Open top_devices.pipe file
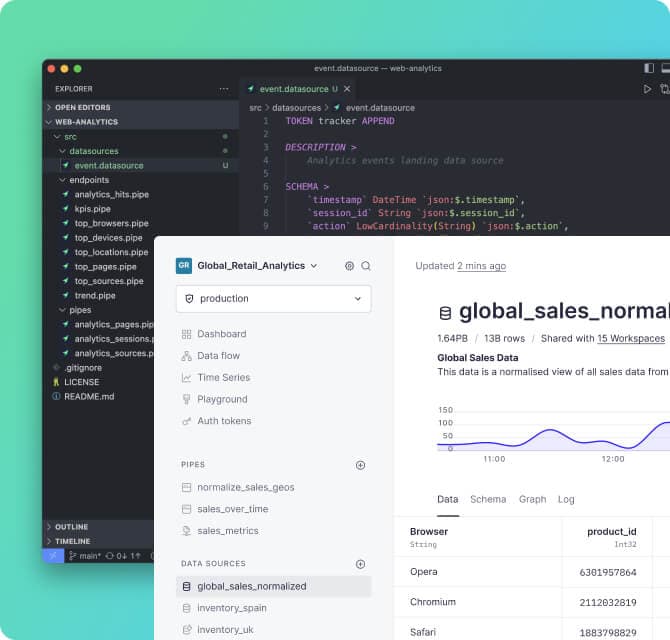This screenshot has width=670, height=640. [x=109, y=238]
